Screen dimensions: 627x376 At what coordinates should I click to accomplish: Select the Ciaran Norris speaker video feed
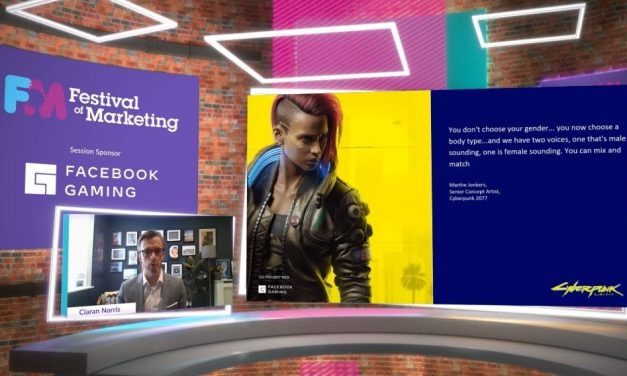148,266
